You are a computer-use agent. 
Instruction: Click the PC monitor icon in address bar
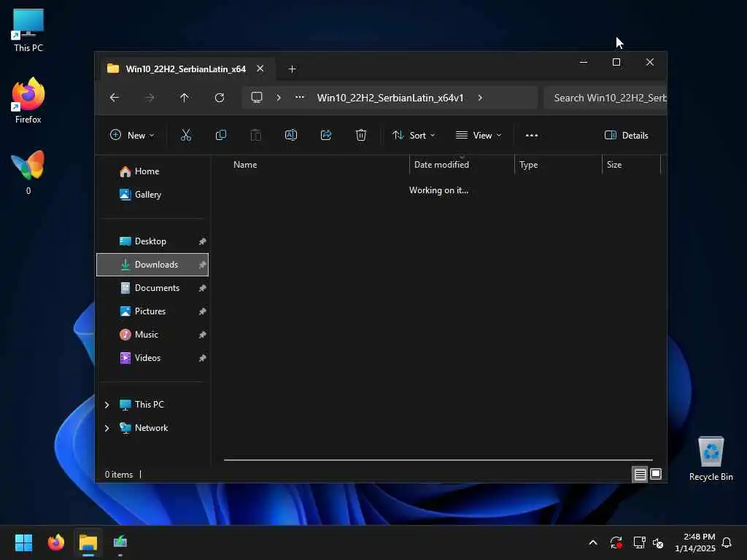pos(257,98)
